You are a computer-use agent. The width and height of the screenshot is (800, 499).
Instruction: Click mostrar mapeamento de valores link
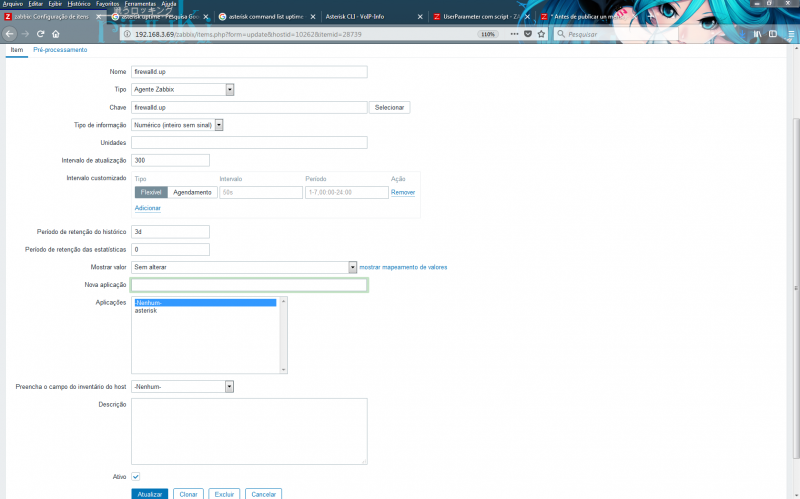[x=403, y=267]
